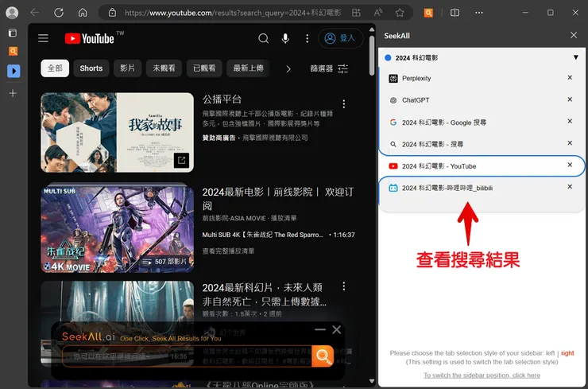Sign in with 登入 button
588x389 pixels.
341,38
